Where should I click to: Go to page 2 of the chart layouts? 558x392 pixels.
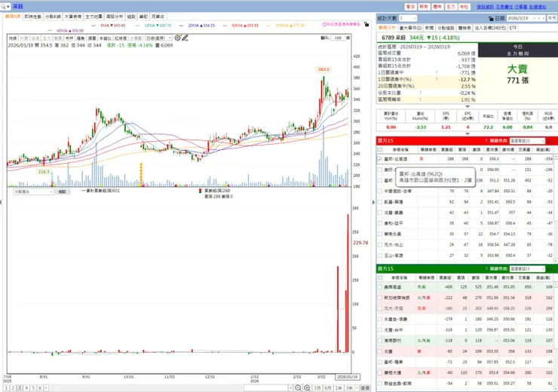(x=13, y=387)
